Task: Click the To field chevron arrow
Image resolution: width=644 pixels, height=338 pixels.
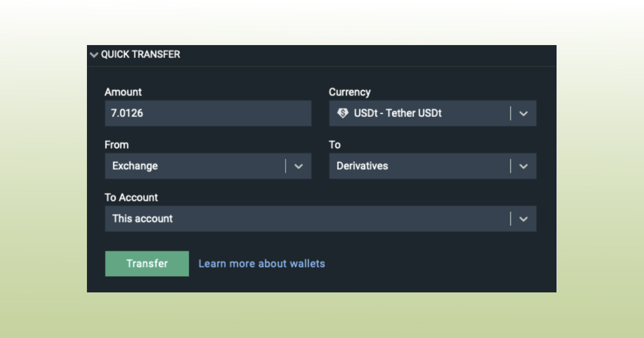Action: (523, 166)
